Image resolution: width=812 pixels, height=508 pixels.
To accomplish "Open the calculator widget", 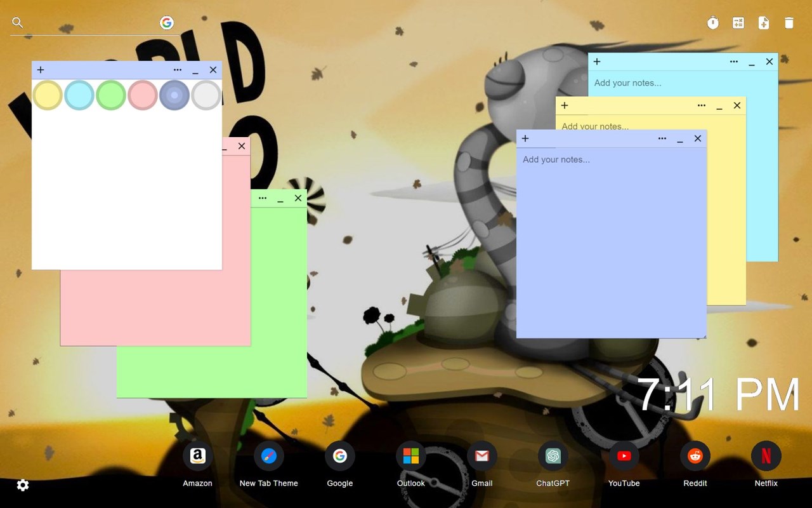I will tap(738, 23).
